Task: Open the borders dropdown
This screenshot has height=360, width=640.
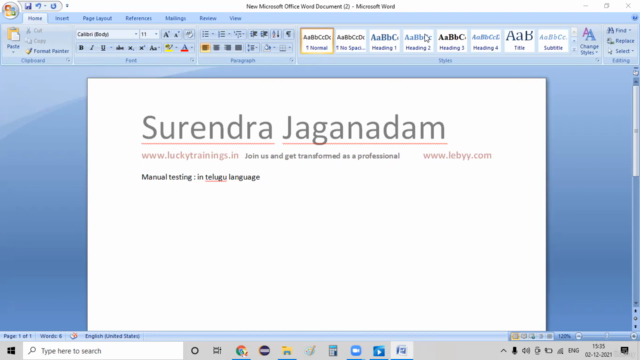Action: pyautogui.click(x=289, y=48)
